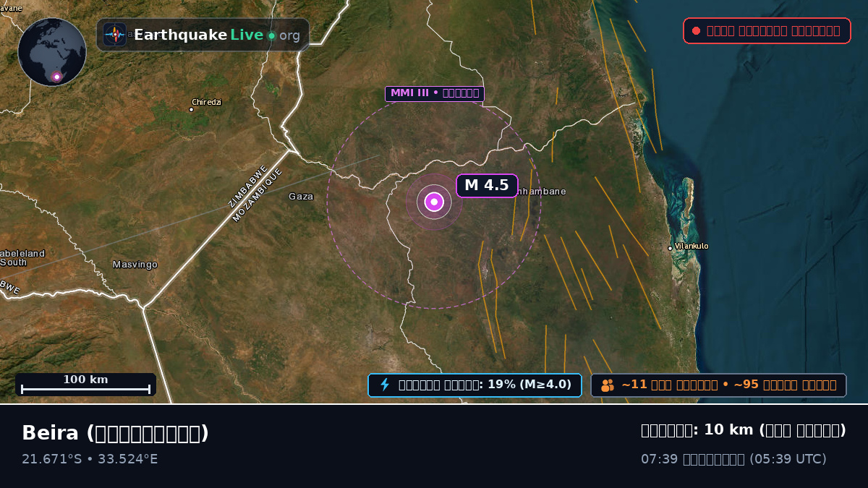This screenshot has width=868, height=488.
Task: Click the red live alert badge
Action: coord(767,30)
